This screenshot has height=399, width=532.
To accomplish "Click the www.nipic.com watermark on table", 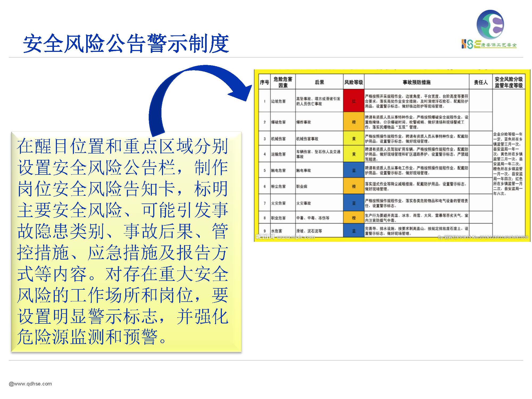I will pos(295,237).
